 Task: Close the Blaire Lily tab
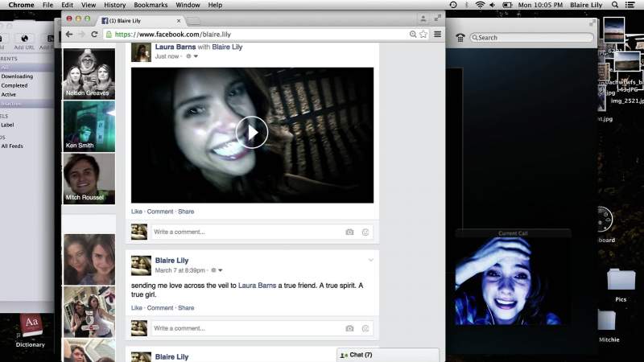(179, 21)
